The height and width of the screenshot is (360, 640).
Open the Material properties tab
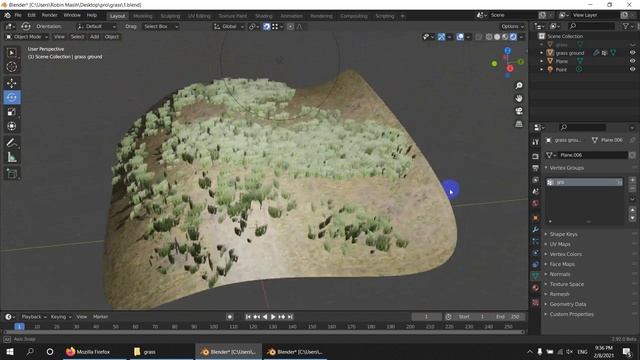coord(536,288)
